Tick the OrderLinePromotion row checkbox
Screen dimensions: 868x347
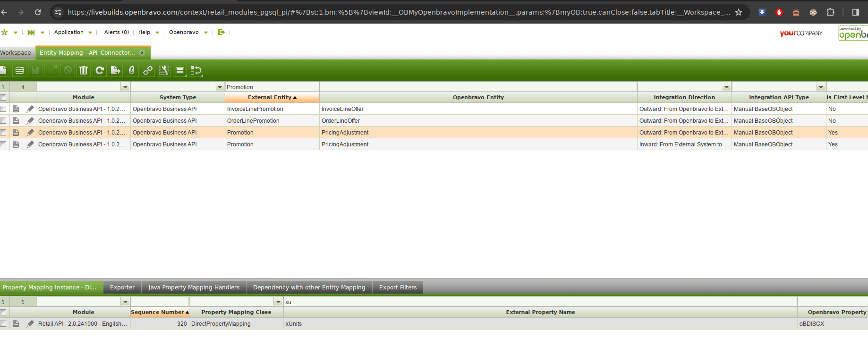pyautogui.click(x=3, y=121)
